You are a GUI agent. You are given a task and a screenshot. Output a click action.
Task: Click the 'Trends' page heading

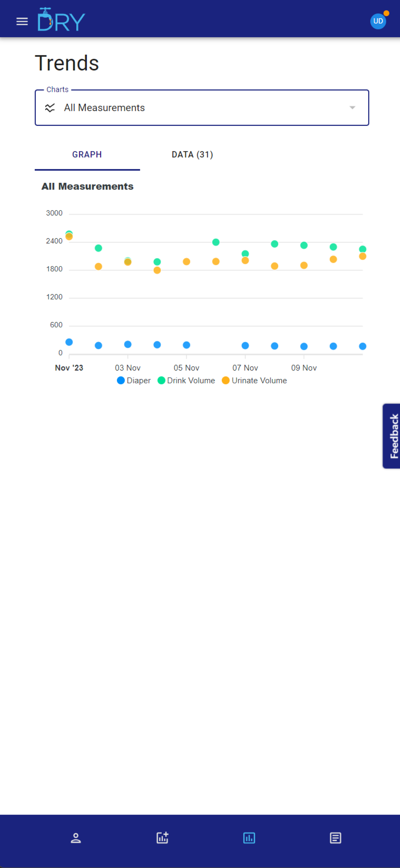point(67,63)
